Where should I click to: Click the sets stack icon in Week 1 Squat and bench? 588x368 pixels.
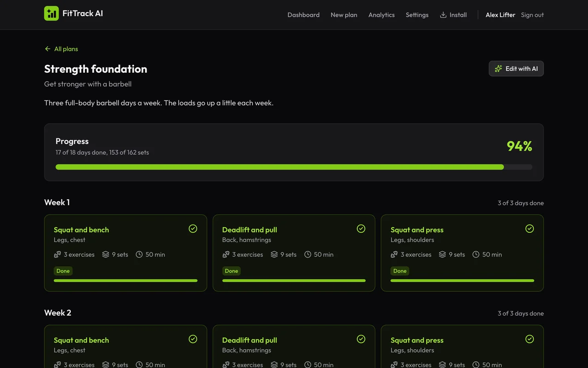pos(106,254)
